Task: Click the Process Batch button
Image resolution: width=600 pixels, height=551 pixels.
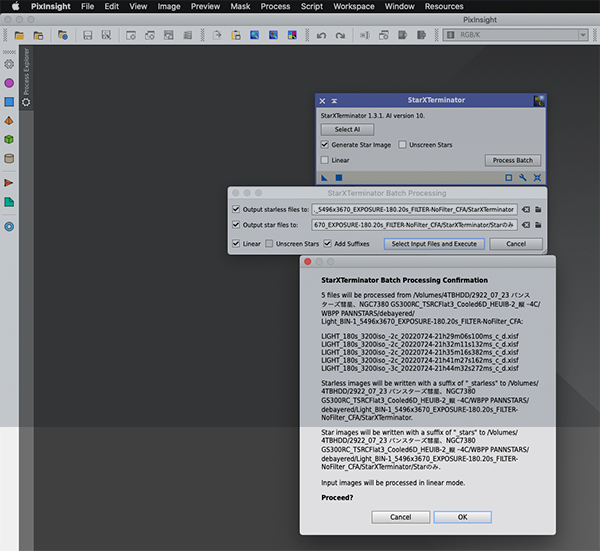Action: click(513, 160)
